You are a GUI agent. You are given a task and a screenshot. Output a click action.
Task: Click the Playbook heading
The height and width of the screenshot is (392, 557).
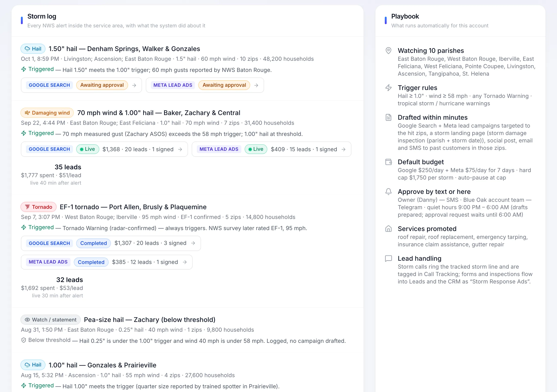(x=405, y=16)
